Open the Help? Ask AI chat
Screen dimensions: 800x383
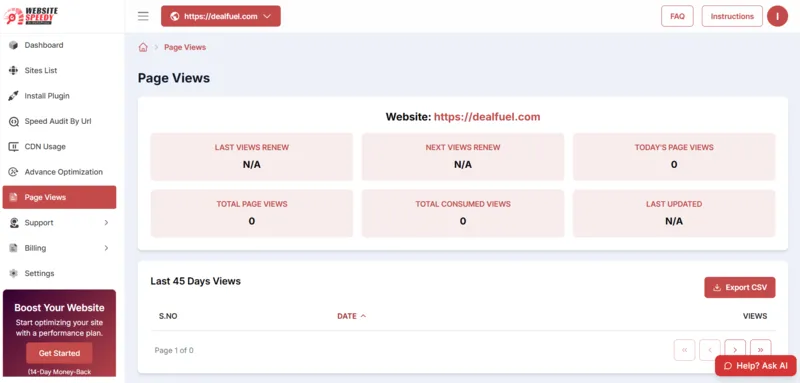pos(756,366)
